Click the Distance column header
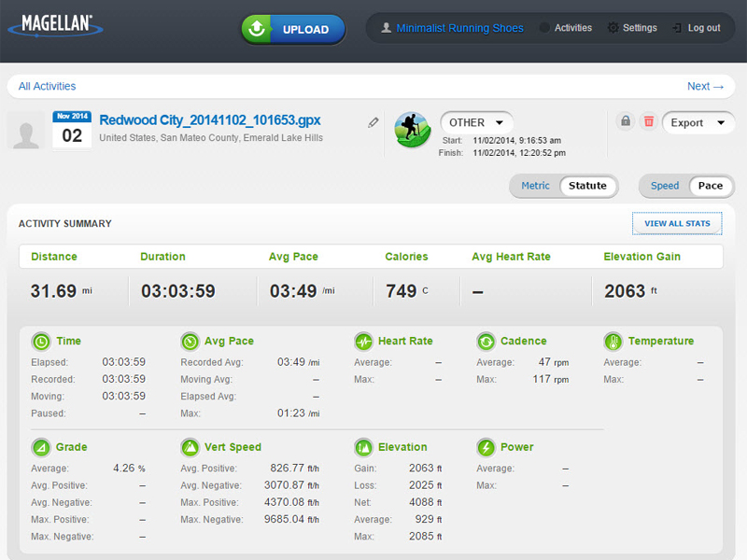747x560 pixels. tap(54, 257)
